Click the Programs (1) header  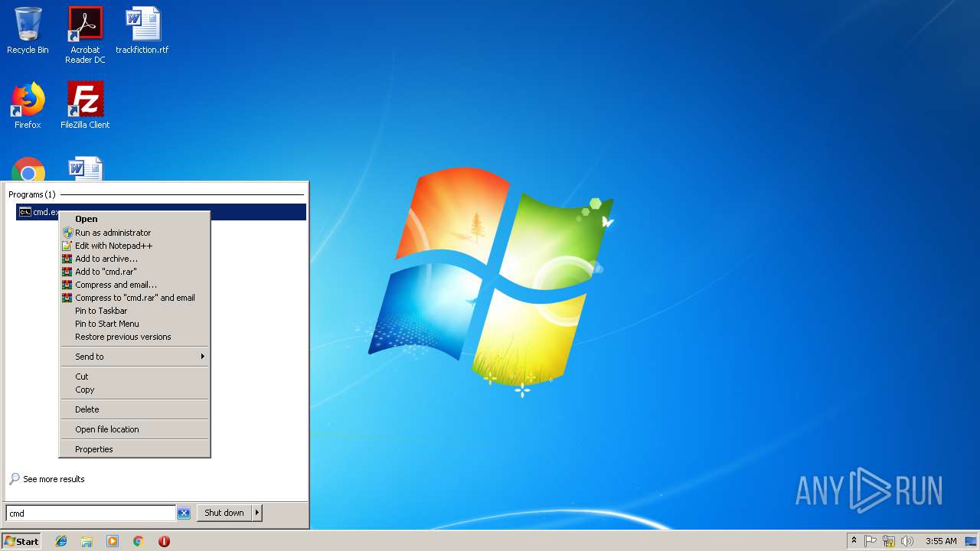32,194
